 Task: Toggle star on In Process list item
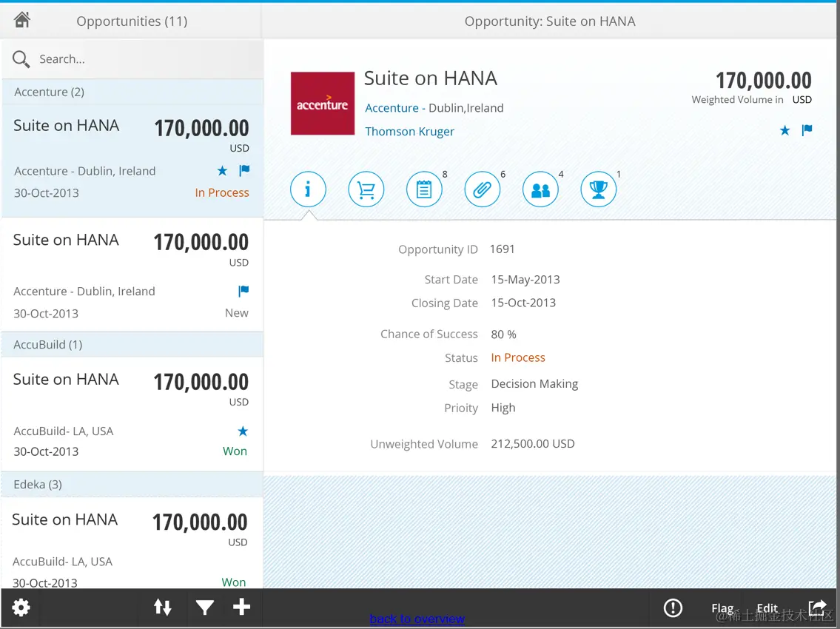click(x=222, y=171)
